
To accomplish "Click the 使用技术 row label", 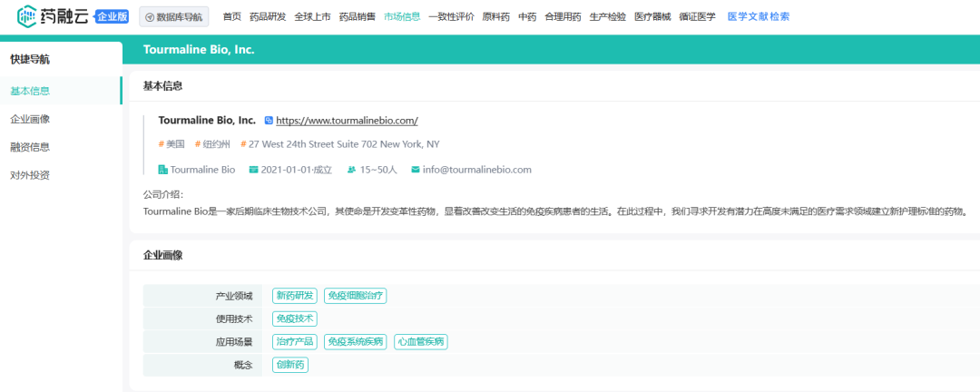I will (x=234, y=318).
